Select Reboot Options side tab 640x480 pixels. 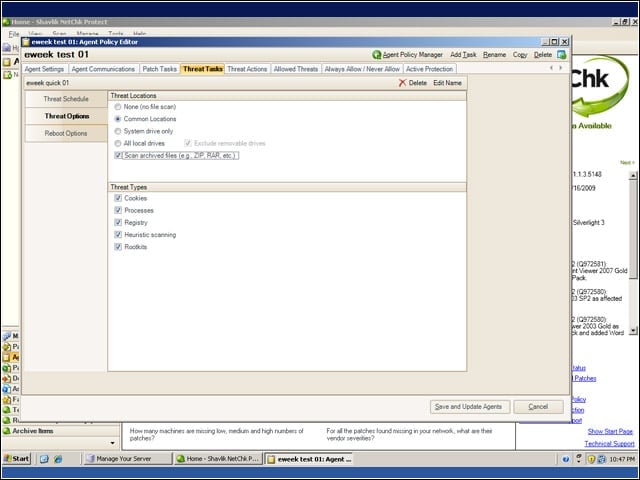pos(66,133)
